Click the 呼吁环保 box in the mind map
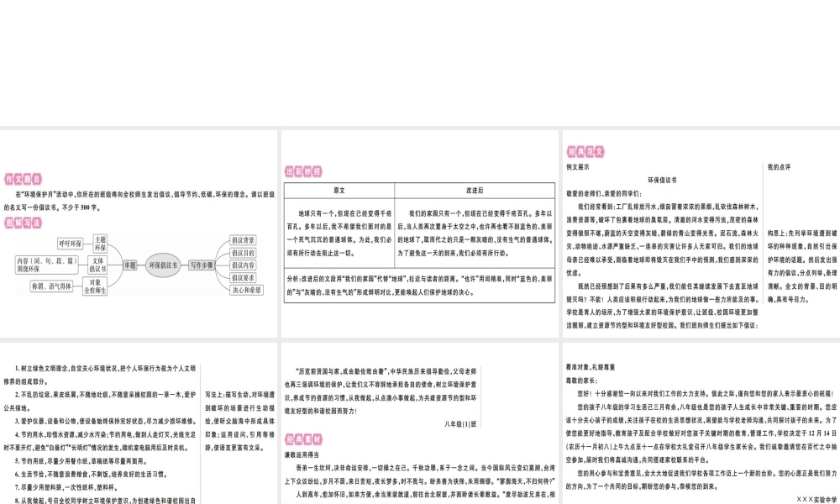Image resolution: width=840 pixels, height=504 pixels. 71,244
